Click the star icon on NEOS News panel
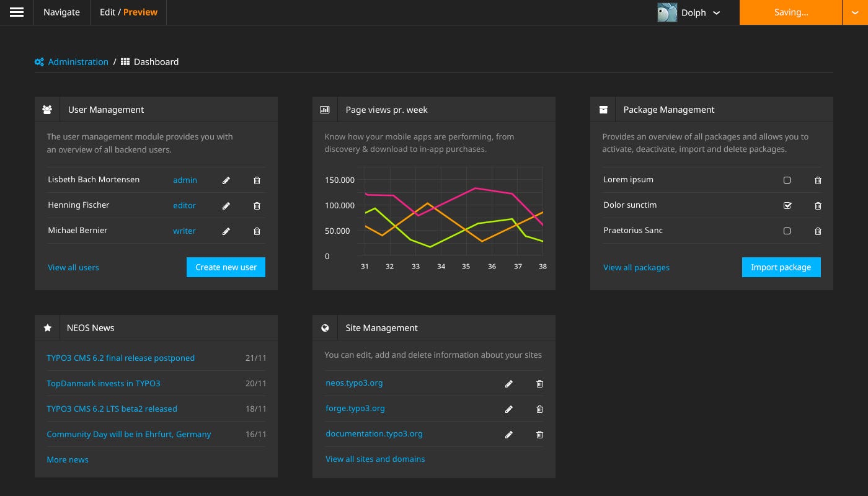 click(47, 327)
